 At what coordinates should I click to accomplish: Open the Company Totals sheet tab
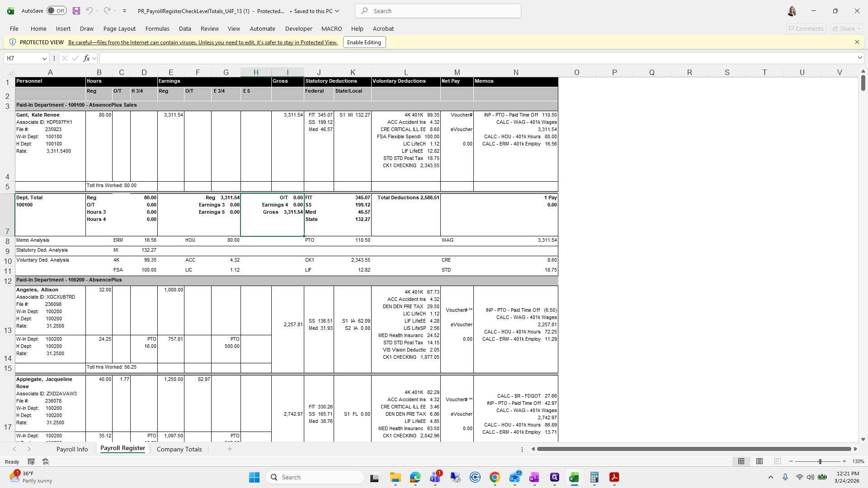click(x=179, y=449)
